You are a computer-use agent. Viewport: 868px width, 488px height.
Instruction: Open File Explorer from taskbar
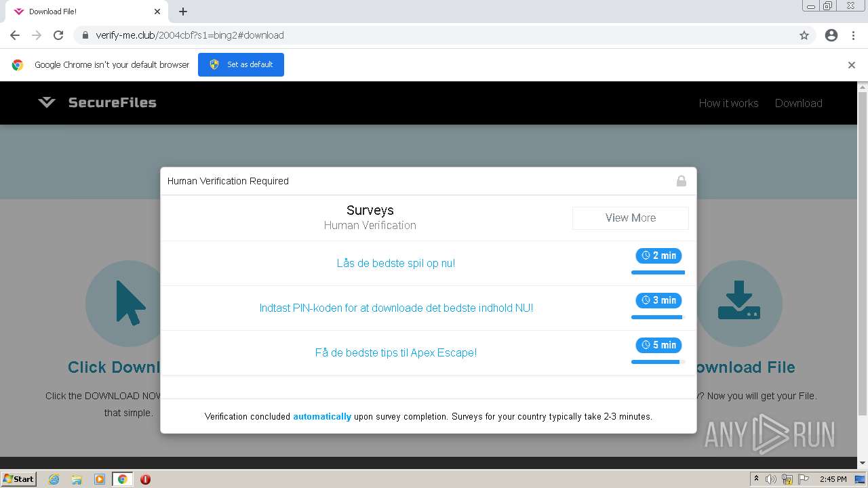(x=77, y=479)
